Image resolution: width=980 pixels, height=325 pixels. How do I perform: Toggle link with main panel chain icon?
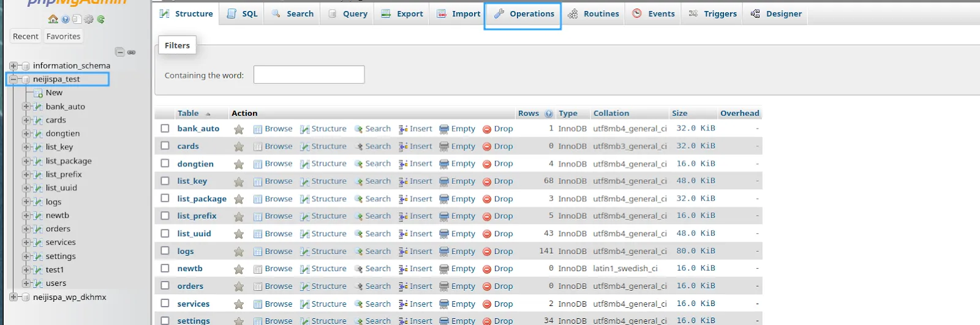point(131,52)
